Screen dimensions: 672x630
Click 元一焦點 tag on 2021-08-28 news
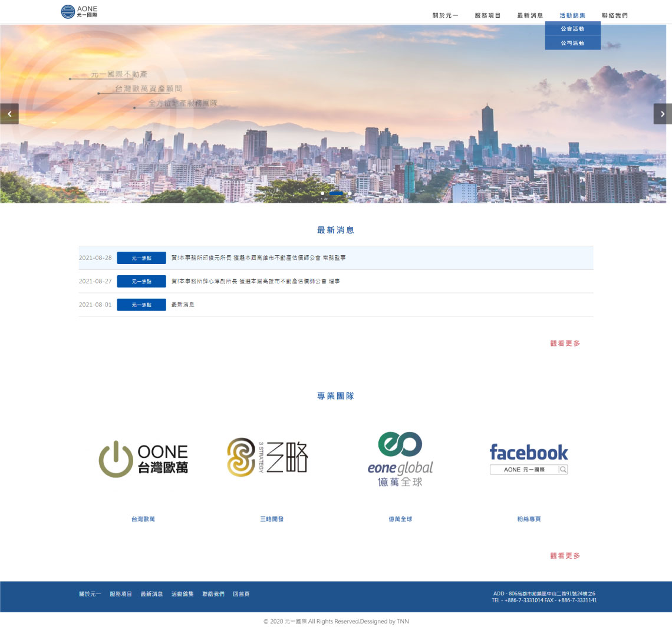click(x=141, y=258)
